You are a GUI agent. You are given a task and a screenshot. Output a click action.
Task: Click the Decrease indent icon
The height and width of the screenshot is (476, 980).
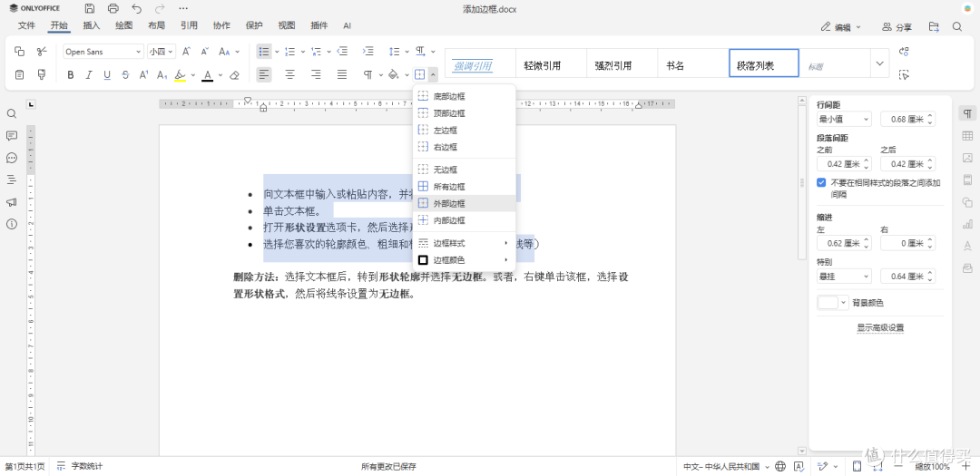pos(342,51)
